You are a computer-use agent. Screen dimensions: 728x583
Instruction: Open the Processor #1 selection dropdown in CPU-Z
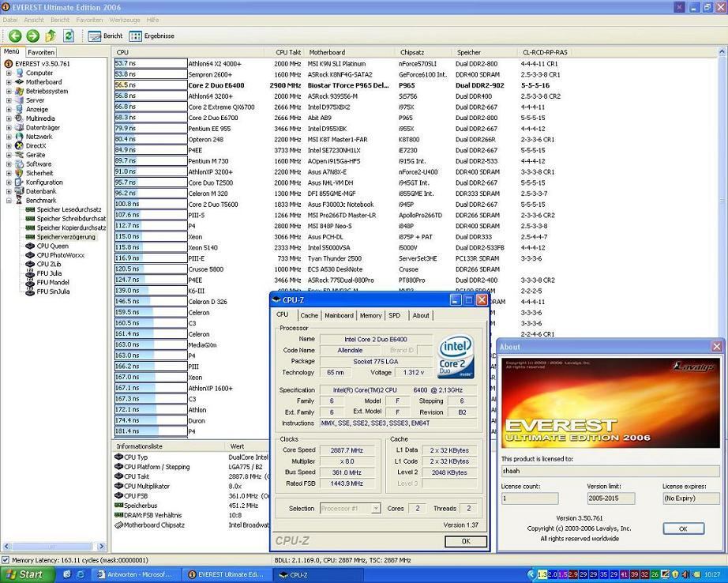[x=376, y=509]
